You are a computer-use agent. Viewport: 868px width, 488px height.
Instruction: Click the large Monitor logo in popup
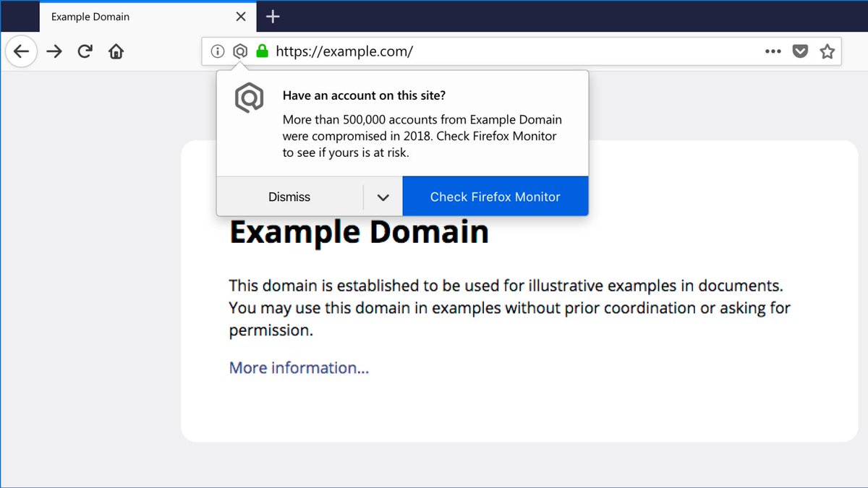point(250,98)
